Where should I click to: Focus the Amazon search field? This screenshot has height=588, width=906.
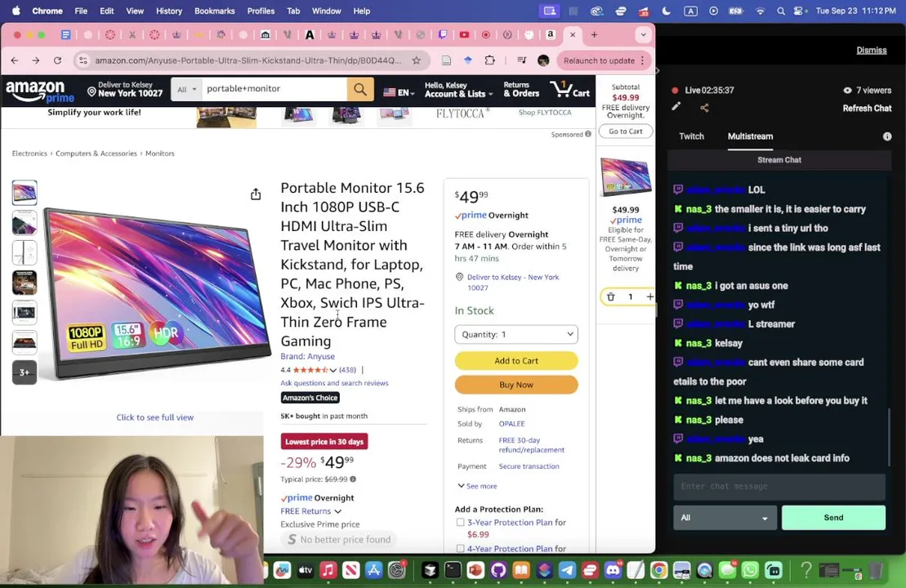[274, 89]
